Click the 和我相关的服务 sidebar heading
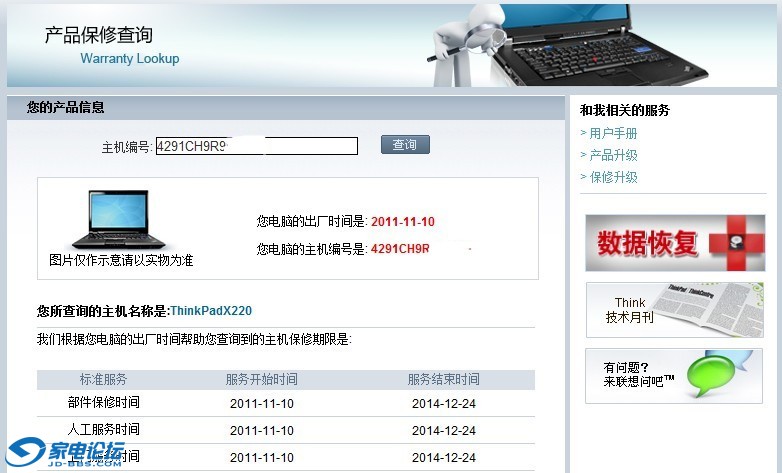Image resolution: width=782 pixels, height=473 pixels. click(625, 110)
